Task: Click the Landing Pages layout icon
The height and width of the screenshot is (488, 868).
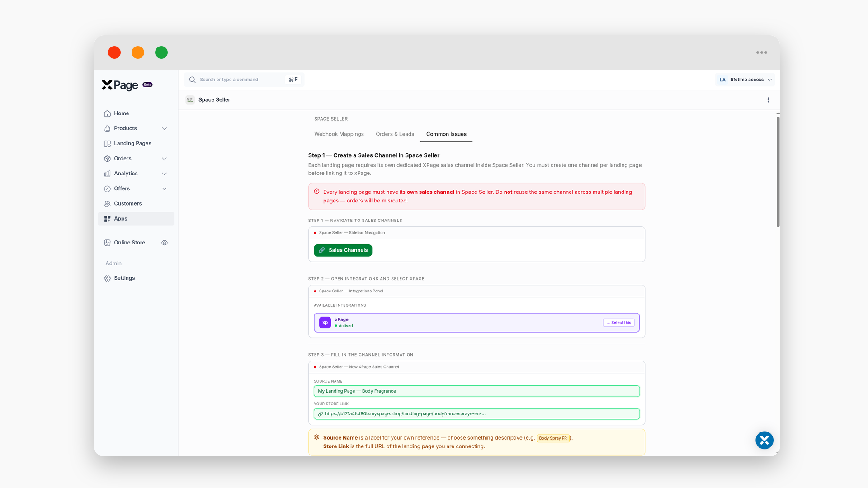Action: pos(107,144)
